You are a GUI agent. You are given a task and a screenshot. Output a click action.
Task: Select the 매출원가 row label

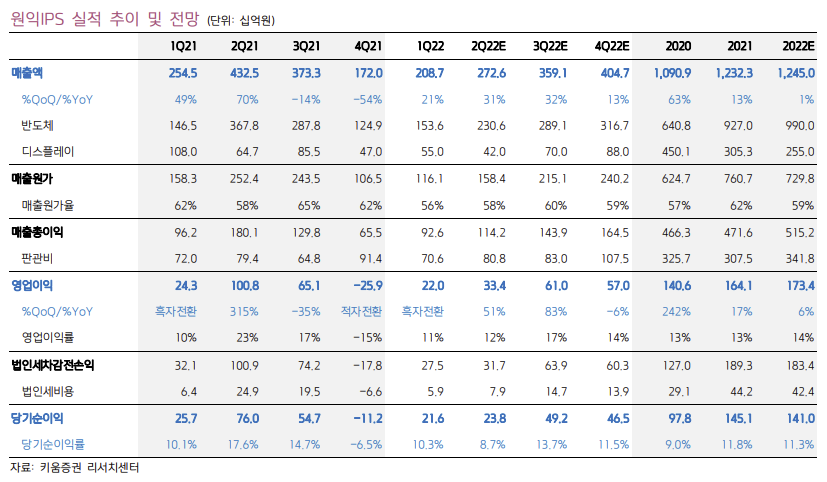click(33, 178)
